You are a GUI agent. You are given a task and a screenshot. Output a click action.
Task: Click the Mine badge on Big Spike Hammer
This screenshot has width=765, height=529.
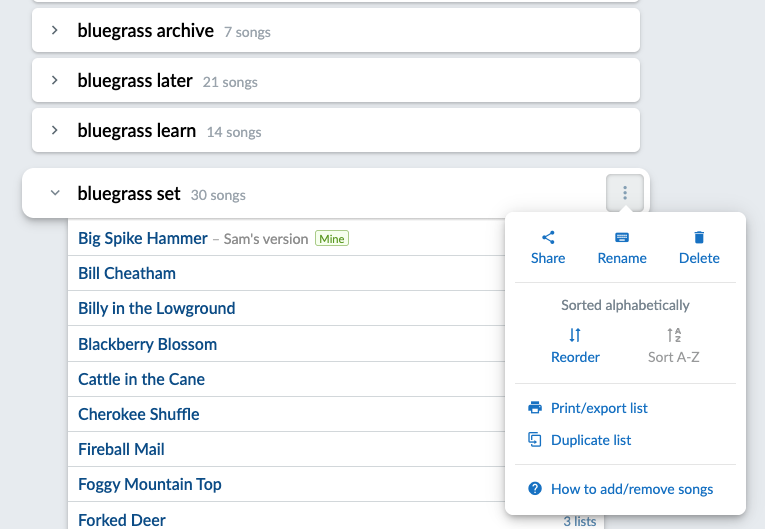click(332, 239)
